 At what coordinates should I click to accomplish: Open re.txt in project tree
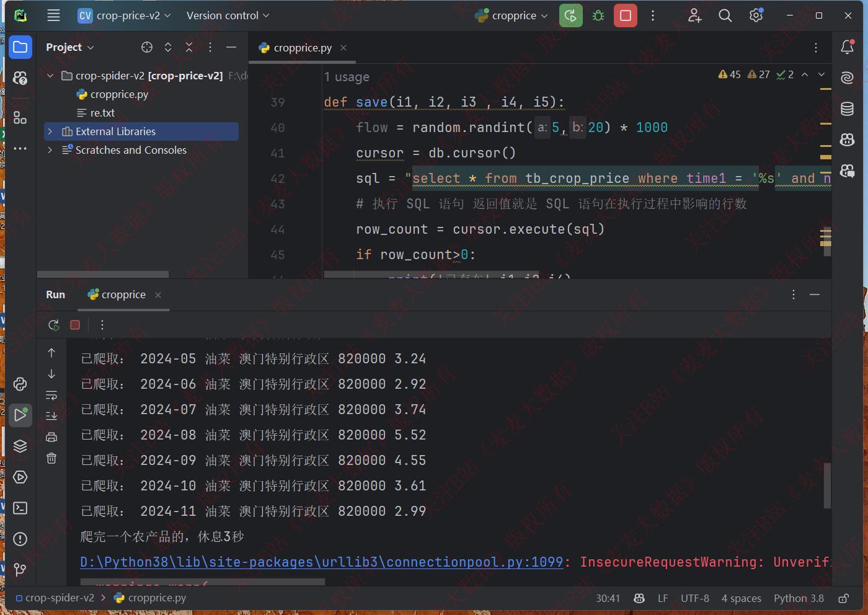coord(102,113)
